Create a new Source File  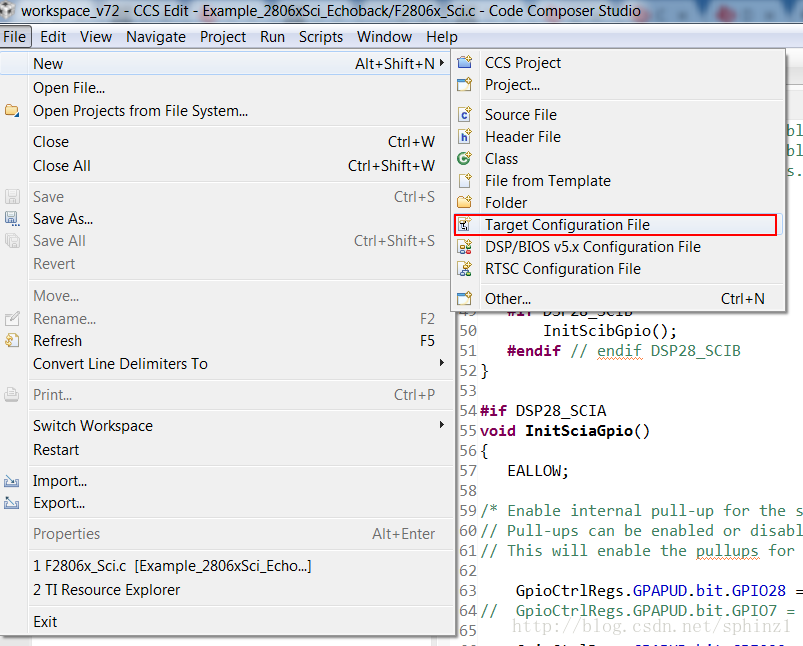618,115
